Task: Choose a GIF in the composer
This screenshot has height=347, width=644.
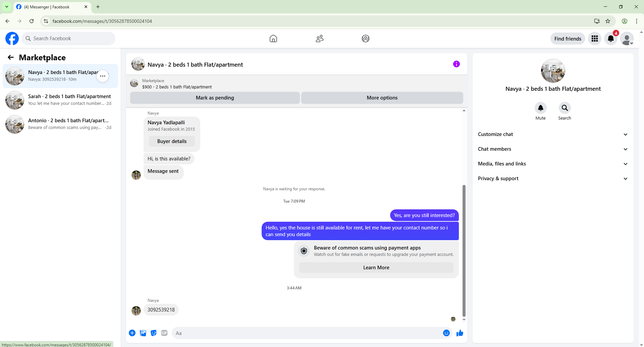Action: [x=164, y=333]
